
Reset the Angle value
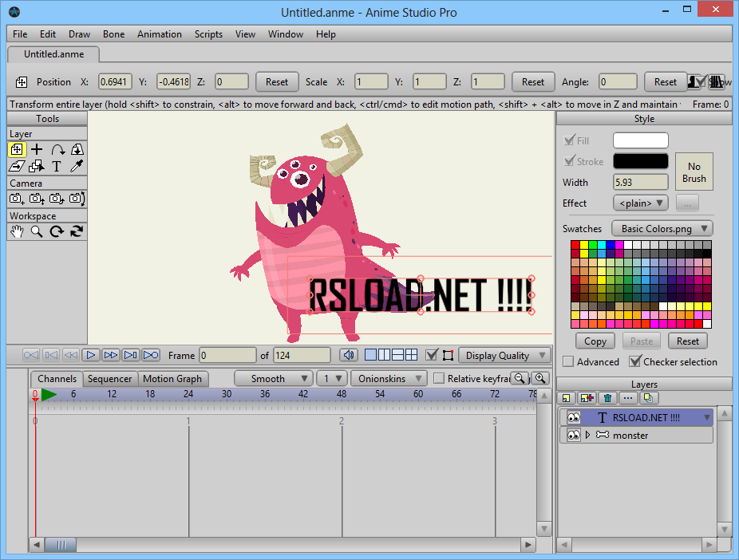tap(666, 82)
